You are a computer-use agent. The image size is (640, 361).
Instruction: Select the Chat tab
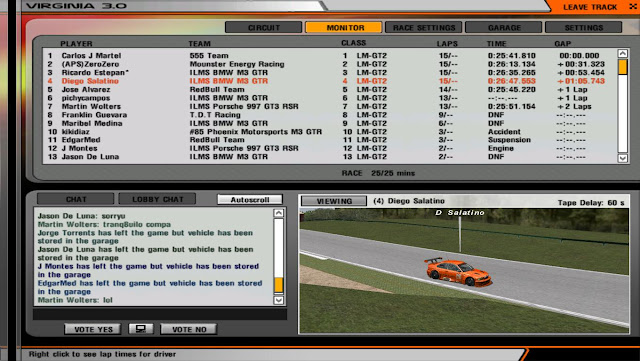click(x=76, y=199)
